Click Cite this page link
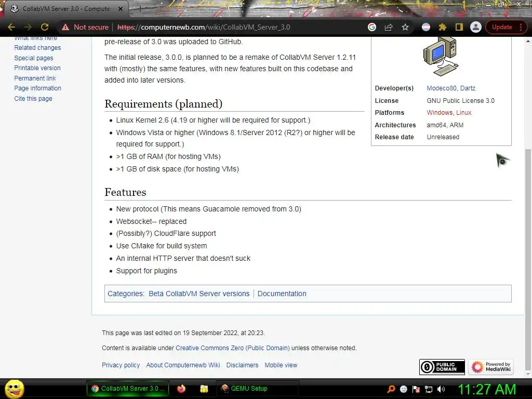Image resolution: width=532 pixels, height=399 pixels. point(33,99)
